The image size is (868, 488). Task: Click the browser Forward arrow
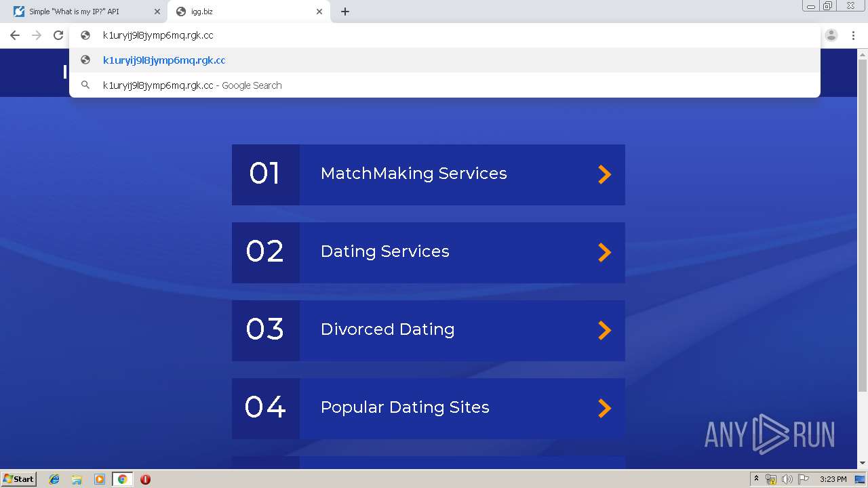click(37, 35)
